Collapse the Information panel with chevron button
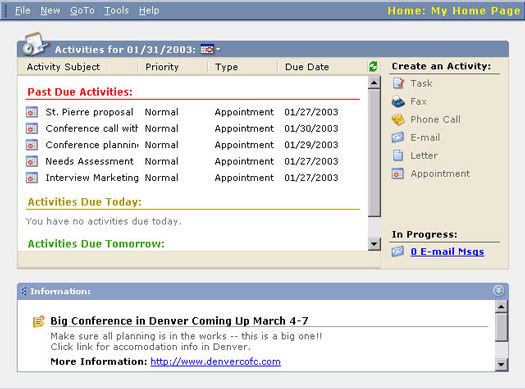The image size is (525, 389). (498, 290)
